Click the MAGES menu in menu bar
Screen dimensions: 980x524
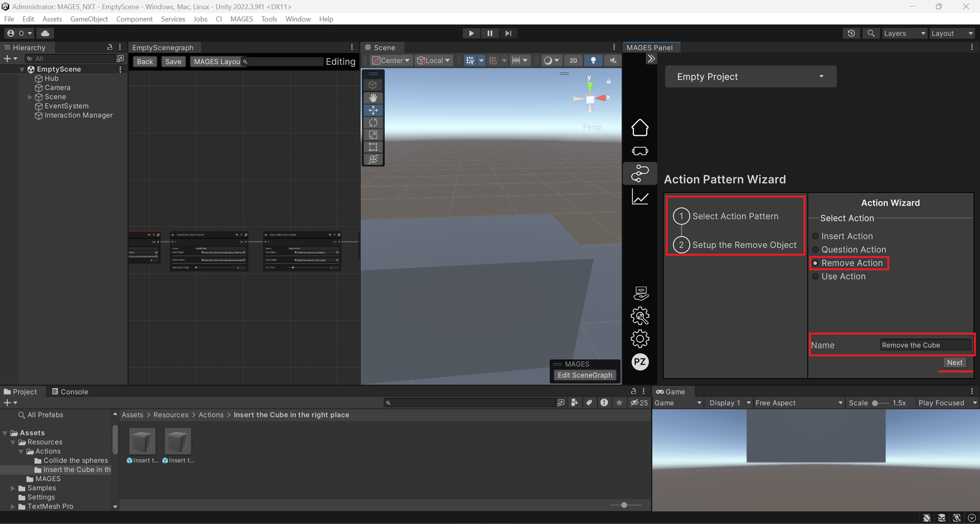(x=242, y=18)
